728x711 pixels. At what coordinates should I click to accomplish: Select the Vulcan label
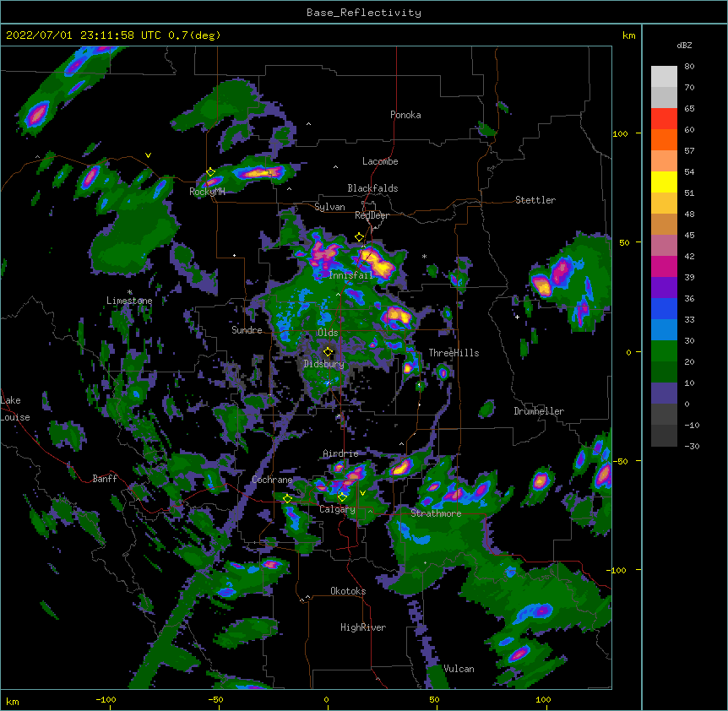click(459, 669)
